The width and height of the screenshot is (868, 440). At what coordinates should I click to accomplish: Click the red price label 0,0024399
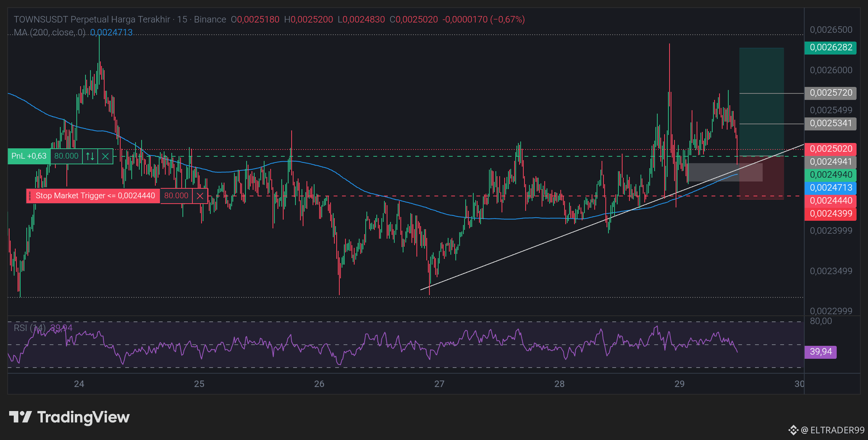tap(831, 214)
